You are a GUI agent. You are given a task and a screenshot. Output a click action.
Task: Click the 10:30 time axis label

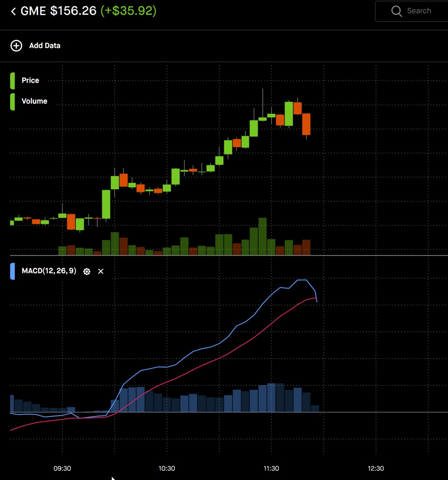tap(167, 468)
